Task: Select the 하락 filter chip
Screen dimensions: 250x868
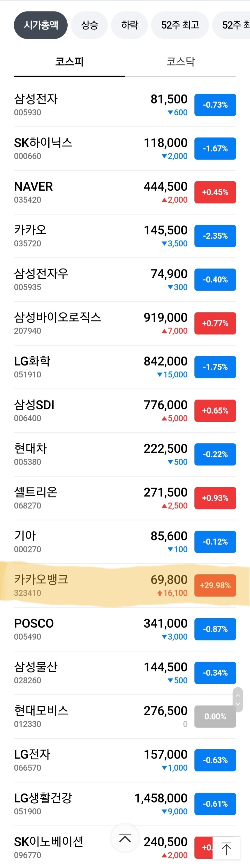Action: [x=129, y=25]
